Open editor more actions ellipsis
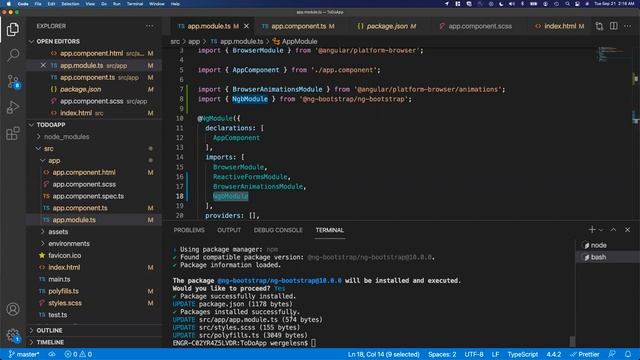This screenshot has height=360, width=640. pos(628,26)
